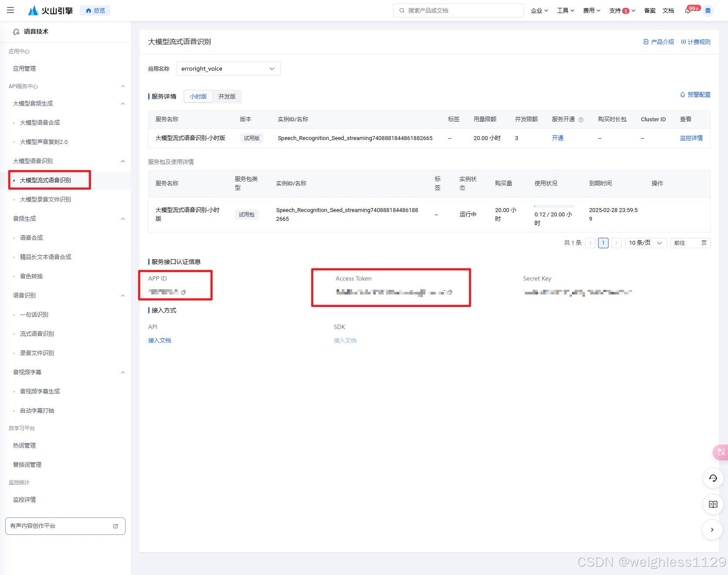Collapse the 音频生成 group
Screen dimensions: 728x575
tap(123, 219)
